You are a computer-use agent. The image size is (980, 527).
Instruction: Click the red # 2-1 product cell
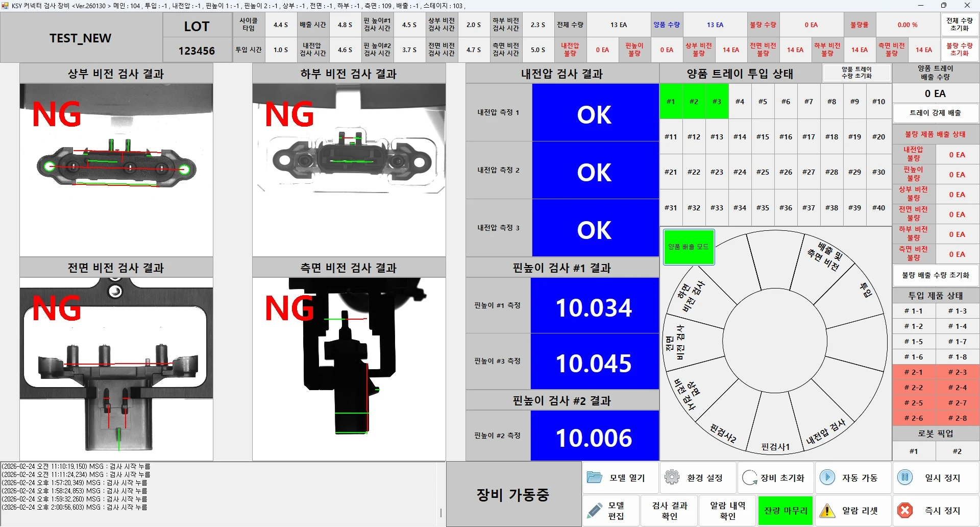pyautogui.click(x=914, y=372)
